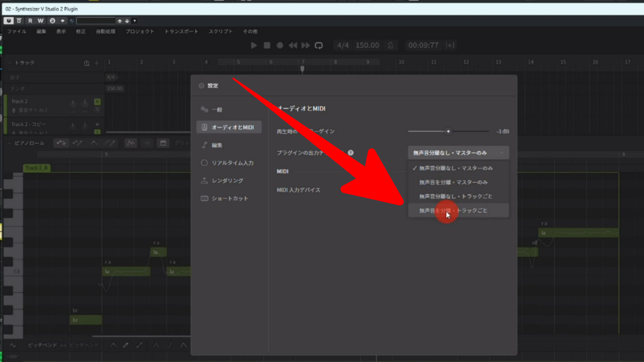Open the plugin output channel dropdown

[x=458, y=152]
